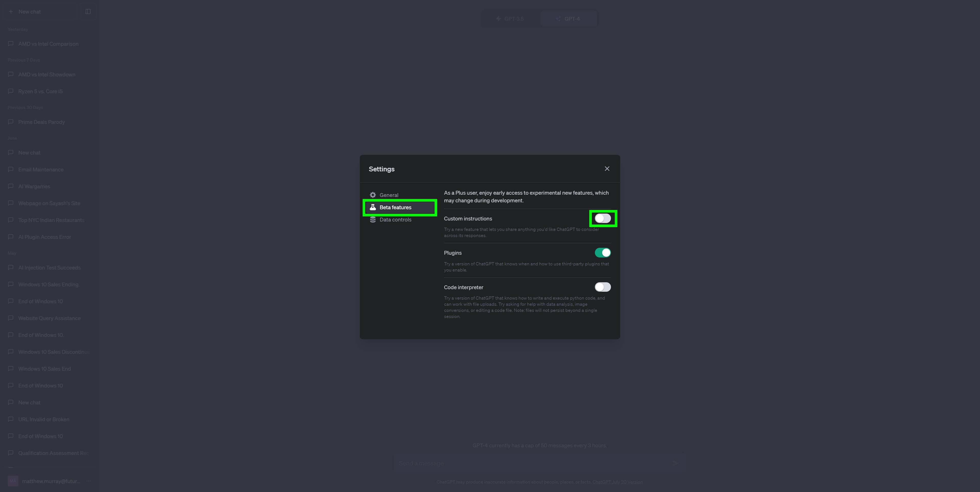
Task: Click the Email Maintenance chat entry
Action: (41, 169)
